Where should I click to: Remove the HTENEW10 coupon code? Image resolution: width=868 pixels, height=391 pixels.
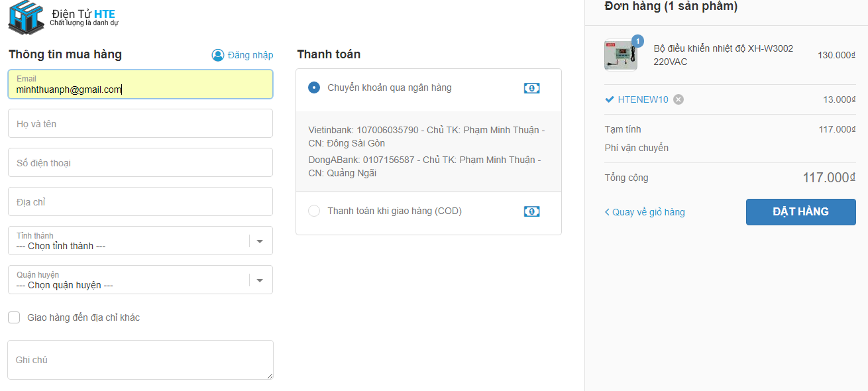(678, 99)
